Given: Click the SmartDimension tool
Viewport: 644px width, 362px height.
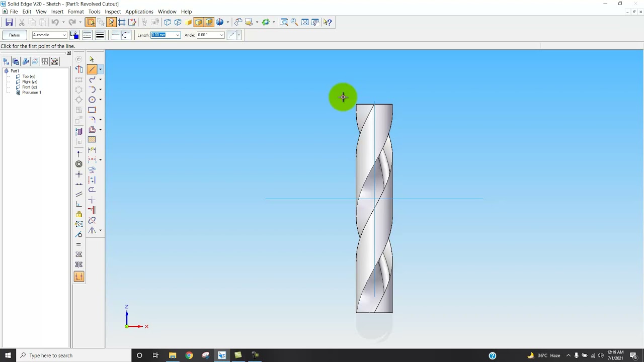Looking at the screenshot, I should point(92,150).
